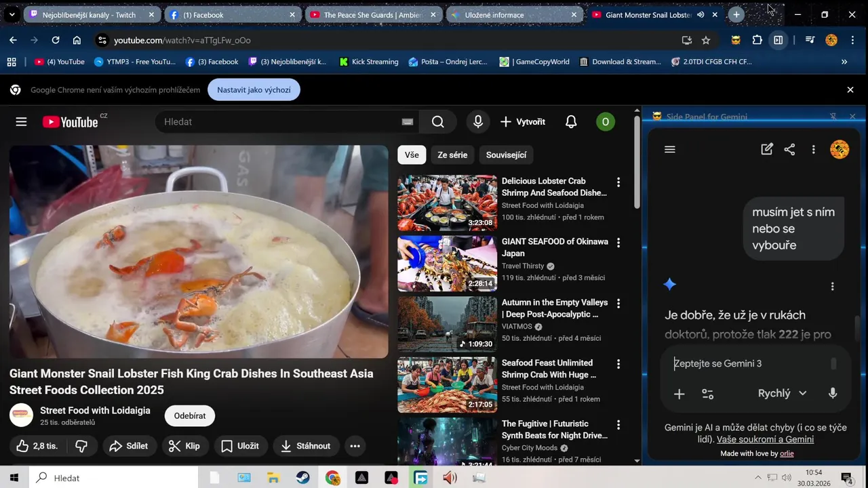Screen dimensions: 868x488
Task: Reload the current page
Action: (56, 40)
